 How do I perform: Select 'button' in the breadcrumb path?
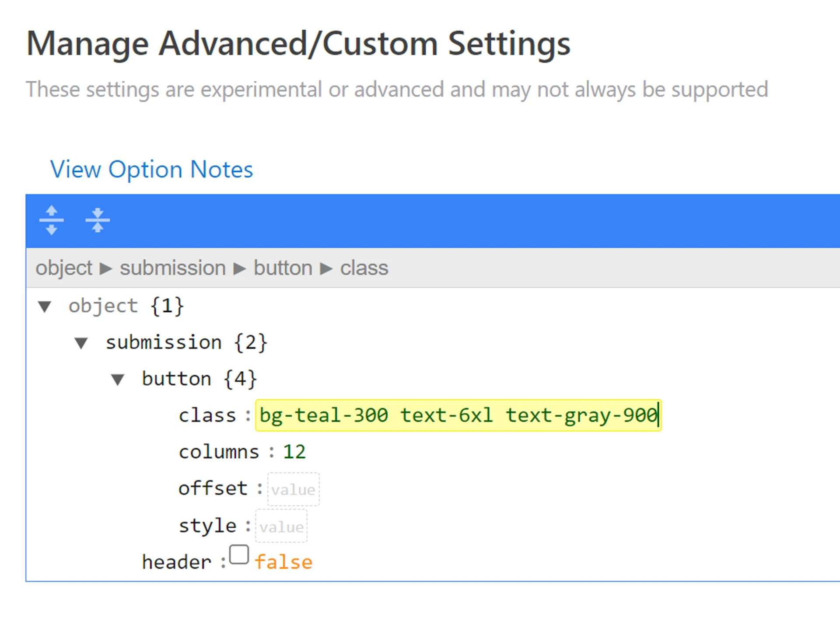tap(283, 268)
